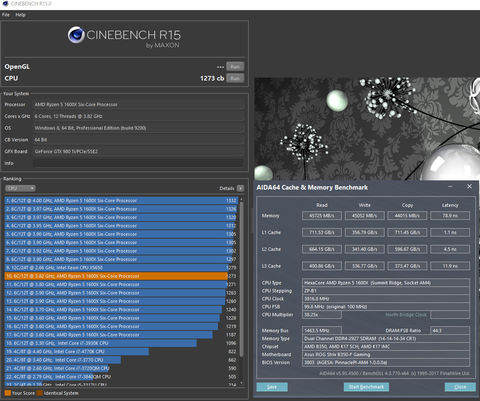The height and width of the screenshot is (401, 480).
Task: Select the CB Version field showing 64 Bit
Action: 138,140
